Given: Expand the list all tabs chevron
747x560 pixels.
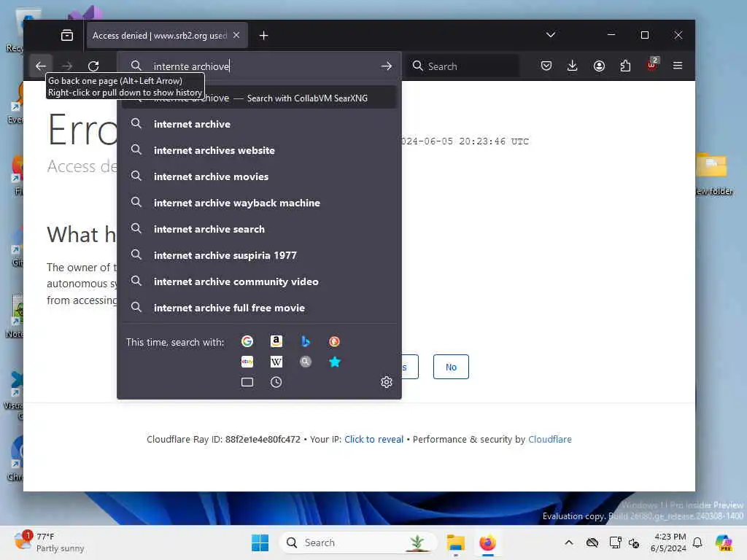Looking at the screenshot, I should click(550, 35).
